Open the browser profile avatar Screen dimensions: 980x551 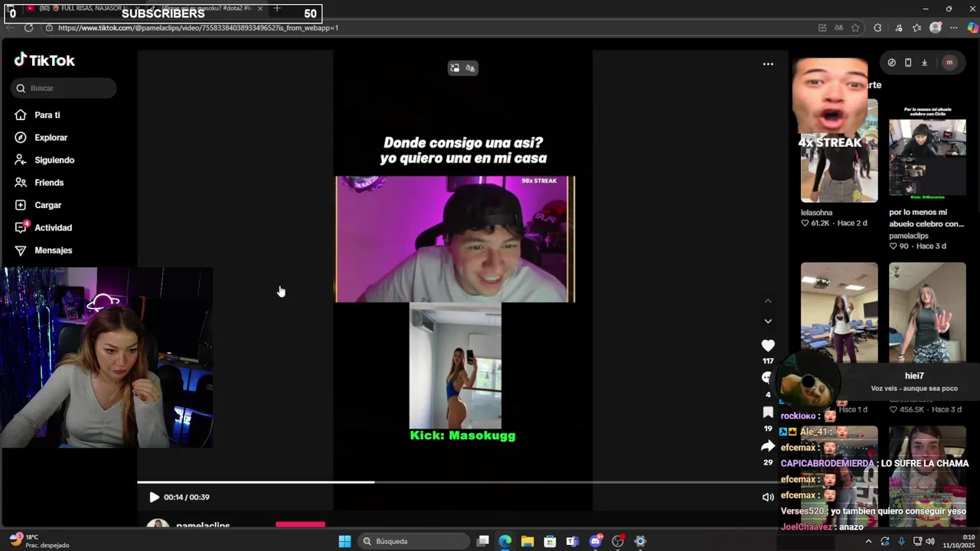pos(935,28)
